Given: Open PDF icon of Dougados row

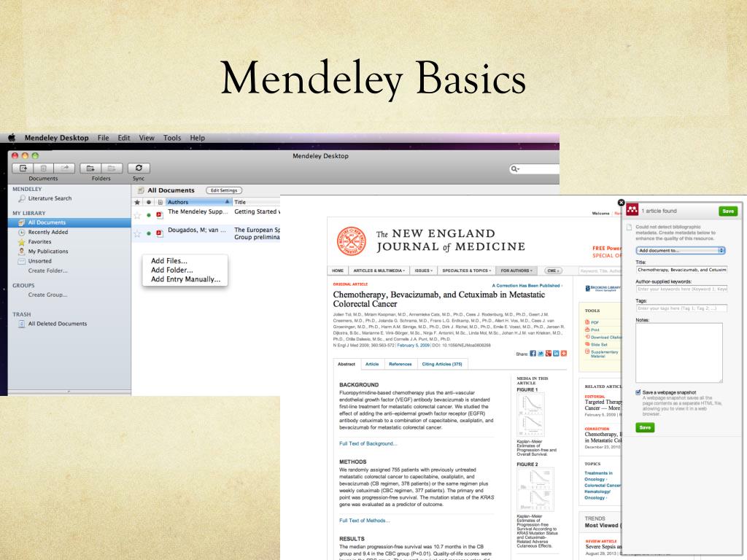Looking at the screenshot, I should pyautogui.click(x=160, y=233).
